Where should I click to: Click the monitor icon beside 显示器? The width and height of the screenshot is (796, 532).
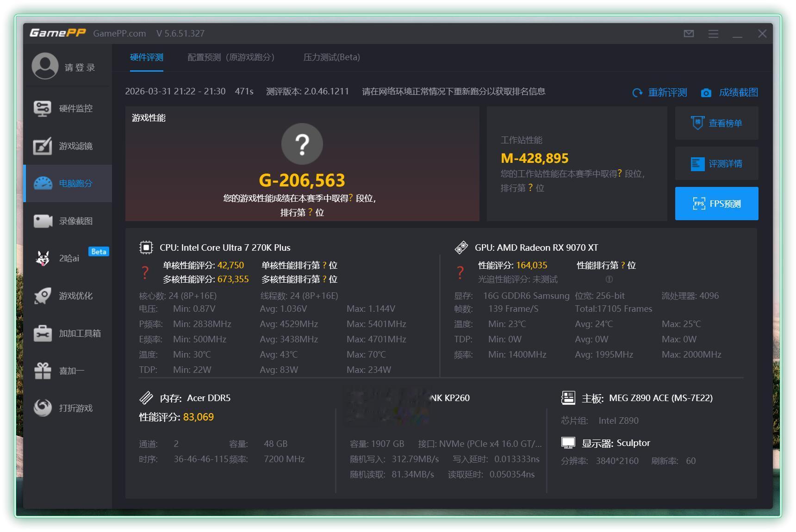click(x=568, y=443)
